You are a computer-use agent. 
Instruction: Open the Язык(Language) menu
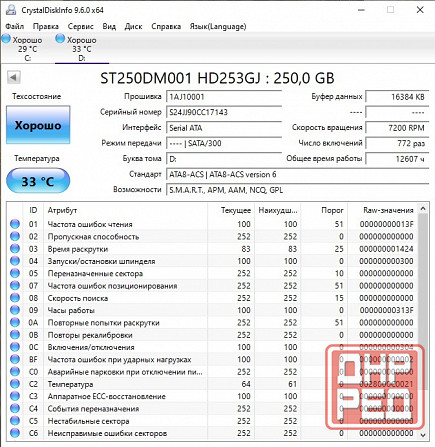[x=218, y=26]
